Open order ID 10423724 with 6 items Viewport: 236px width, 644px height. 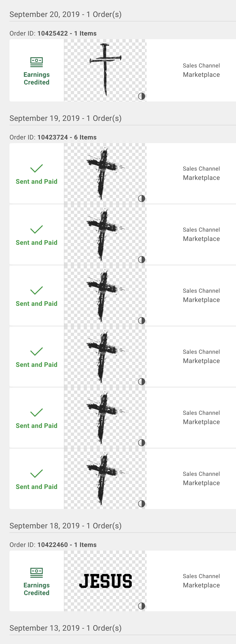(x=53, y=137)
